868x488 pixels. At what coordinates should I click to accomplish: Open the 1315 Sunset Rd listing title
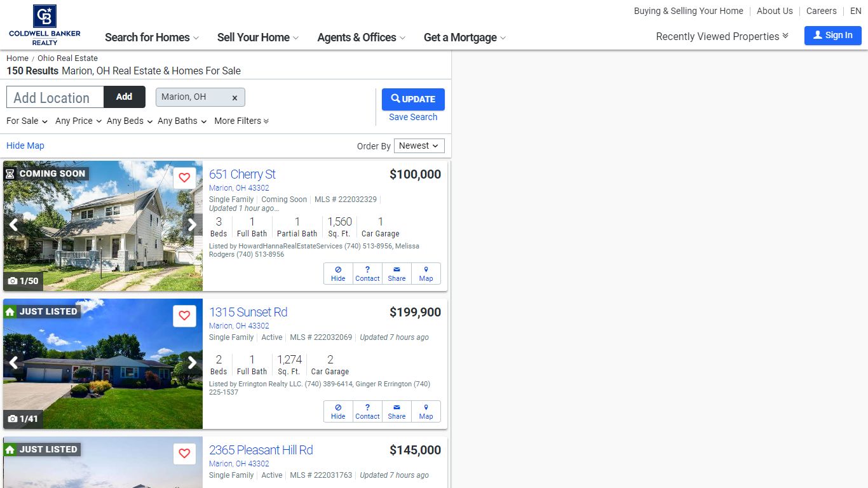[248, 312]
